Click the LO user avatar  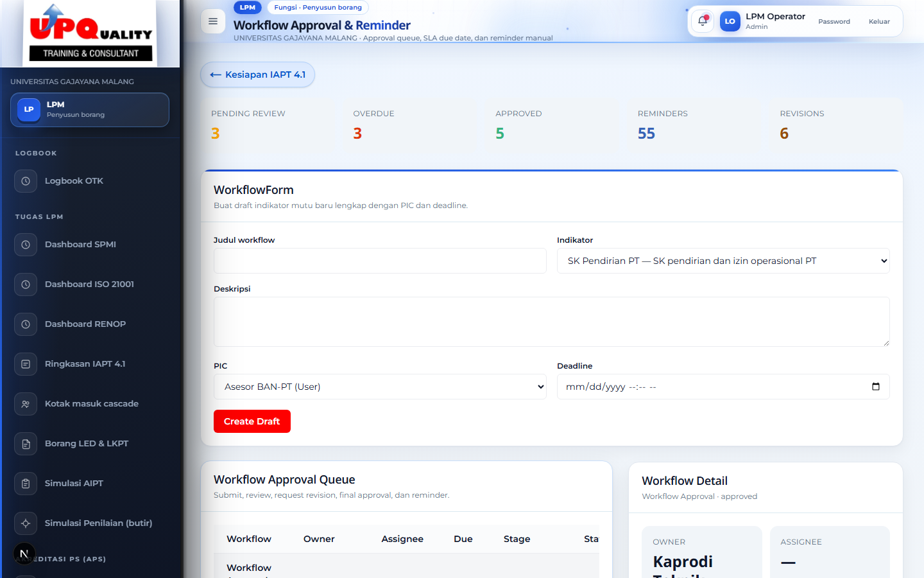coord(730,21)
